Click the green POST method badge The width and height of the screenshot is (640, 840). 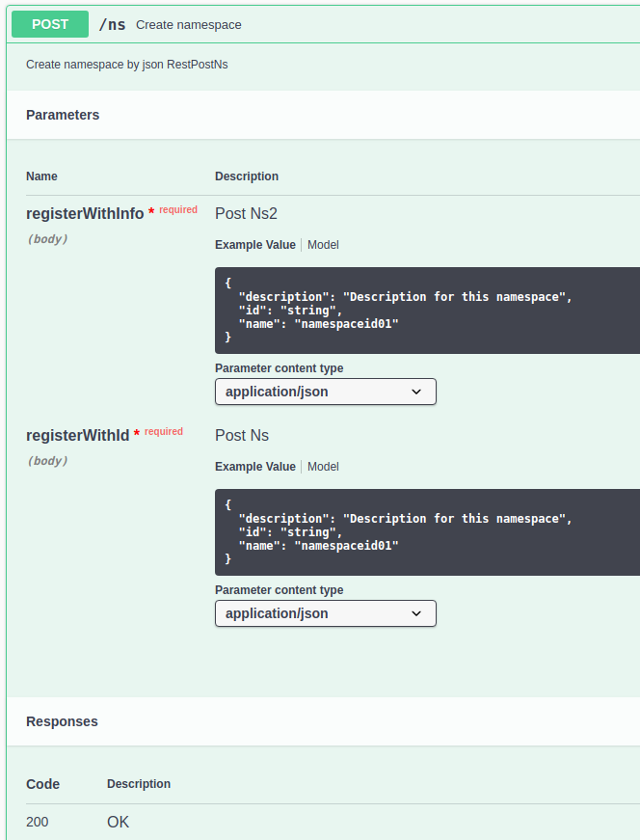click(50, 24)
